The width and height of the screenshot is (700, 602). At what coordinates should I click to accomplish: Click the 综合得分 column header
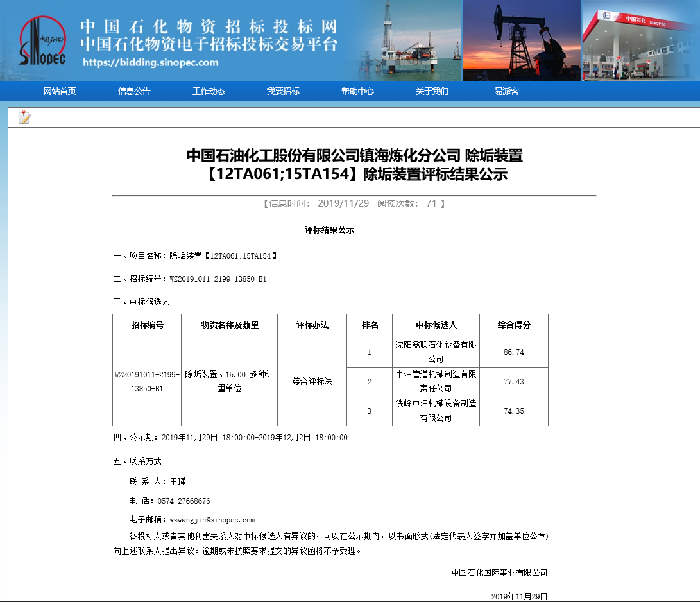(513, 325)
